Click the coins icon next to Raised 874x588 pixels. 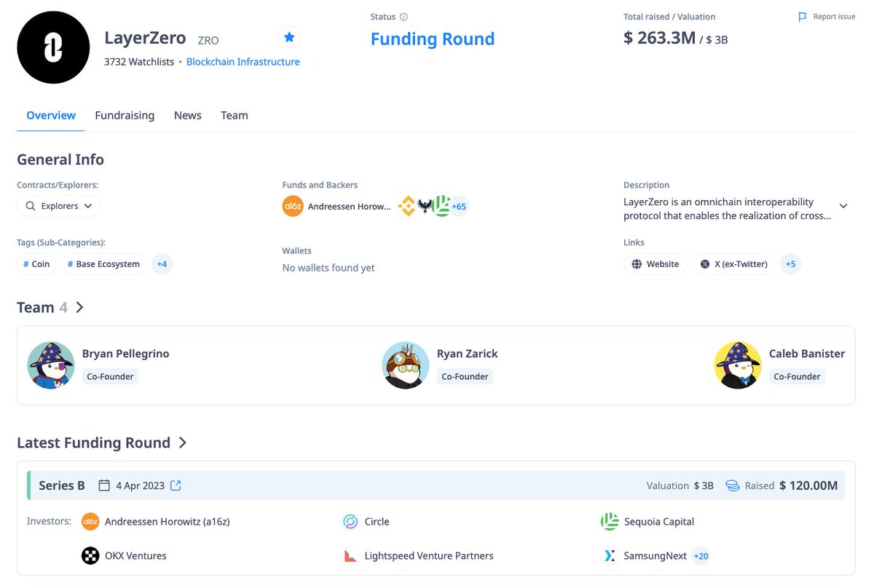(733, 485)
